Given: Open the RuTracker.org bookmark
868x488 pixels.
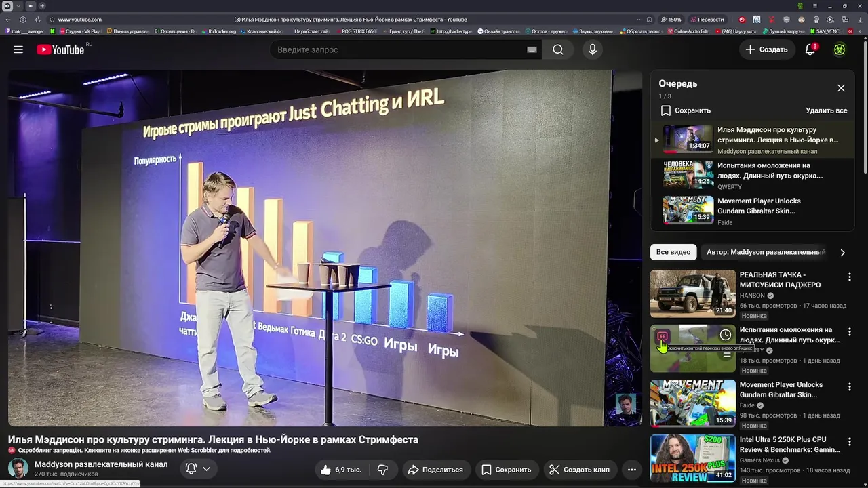Looking at the screenshot, I should point(218,31).
